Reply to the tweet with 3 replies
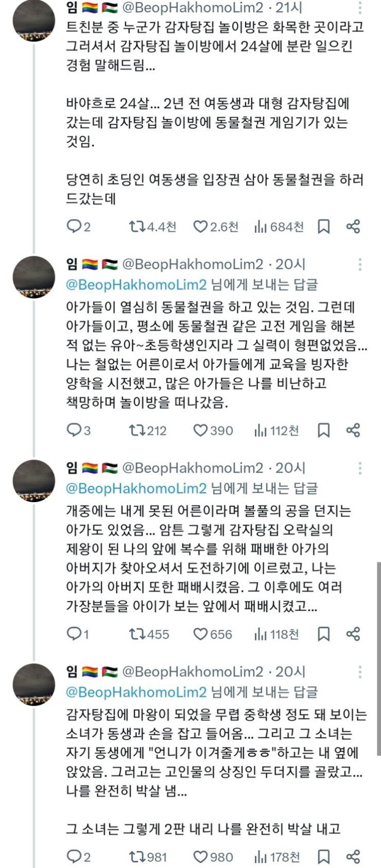The width and height of the screenshot is (381, 868). (73, 429)
